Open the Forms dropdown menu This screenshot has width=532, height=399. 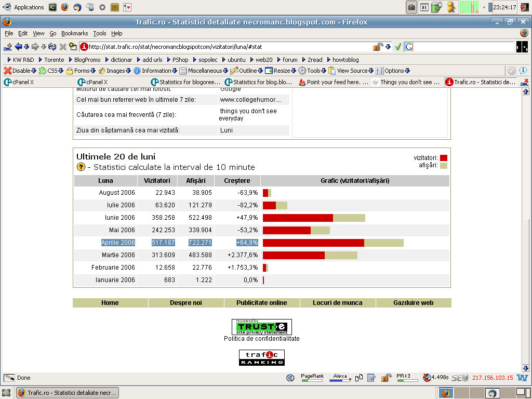(81, 71)
